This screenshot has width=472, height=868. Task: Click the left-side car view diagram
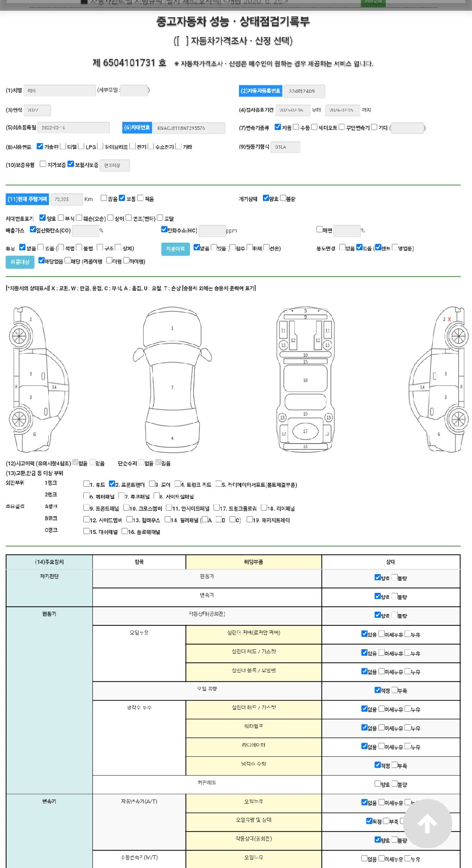[x=38, y=380]
